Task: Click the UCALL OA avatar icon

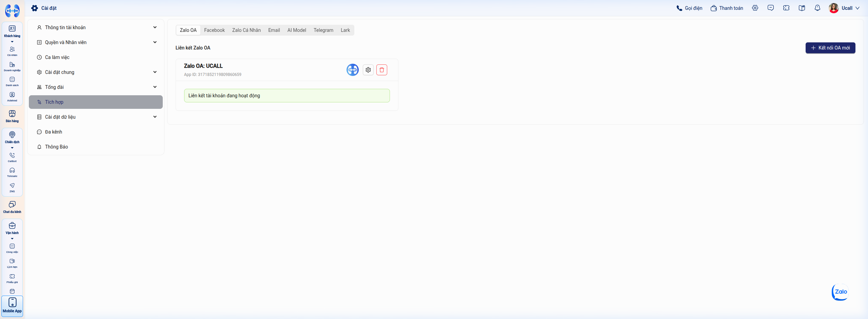Action: click(353, 70)
